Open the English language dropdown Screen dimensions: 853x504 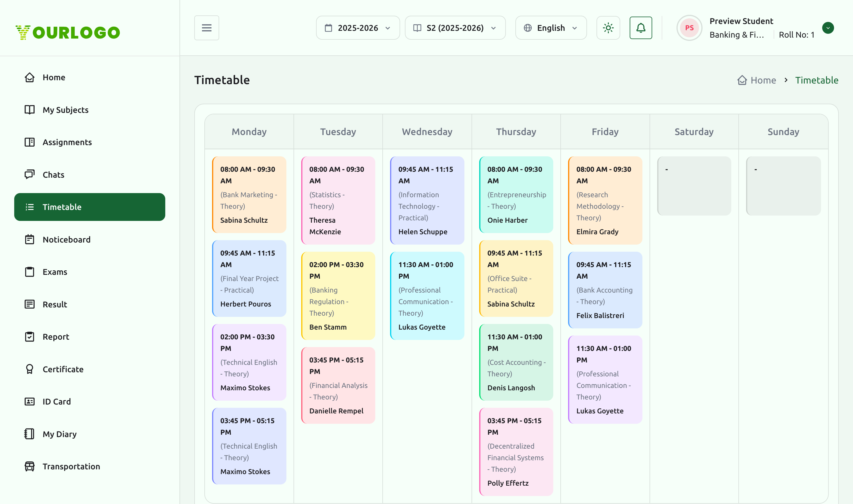coord(551,28)
